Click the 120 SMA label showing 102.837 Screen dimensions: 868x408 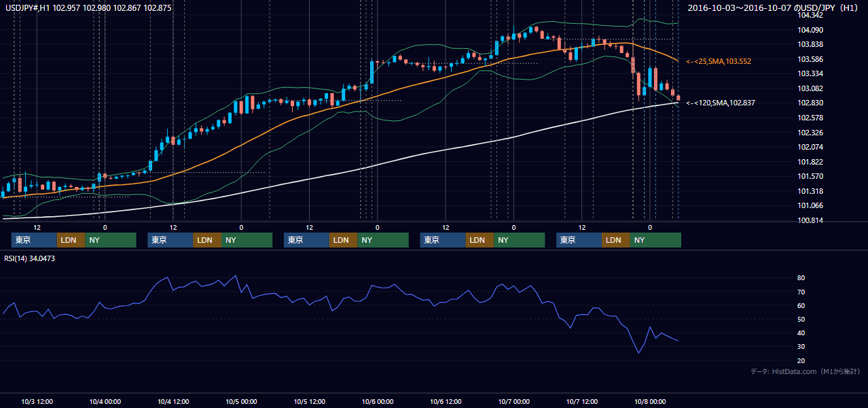[x=722, y=103]
